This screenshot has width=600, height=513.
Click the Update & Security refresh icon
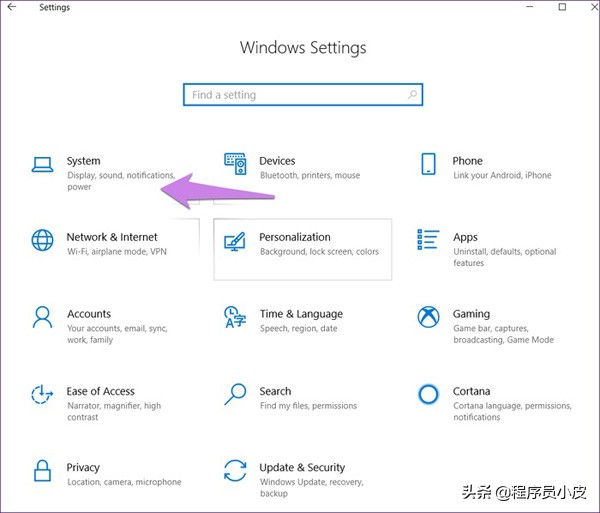(235, 471)
